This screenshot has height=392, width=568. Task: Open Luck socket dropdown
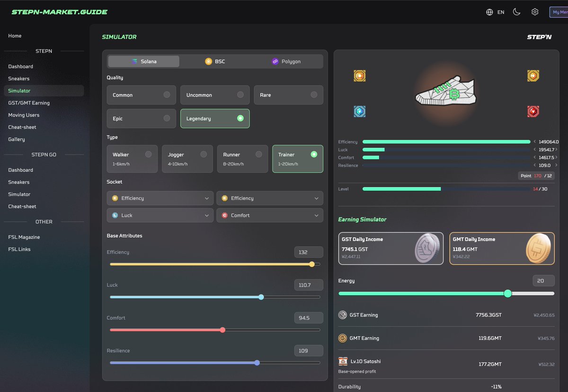pyautogui.click(x=160, y=215)
